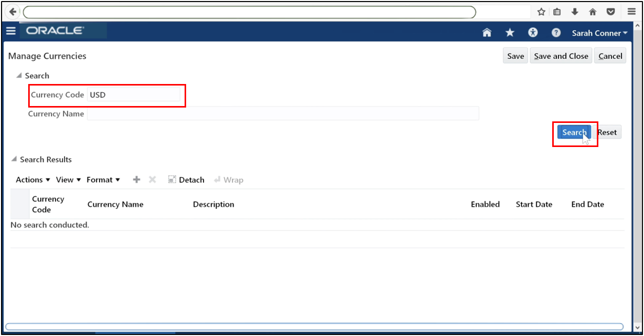Image resolution: width=644 pixels, height=336 pixels.
Task: Click the home icon in the Oracle banner
Action: click(486, 32)
